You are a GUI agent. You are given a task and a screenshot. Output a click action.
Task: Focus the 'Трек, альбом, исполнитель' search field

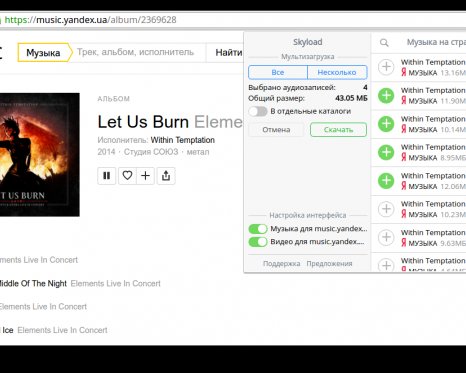point(139,52)
